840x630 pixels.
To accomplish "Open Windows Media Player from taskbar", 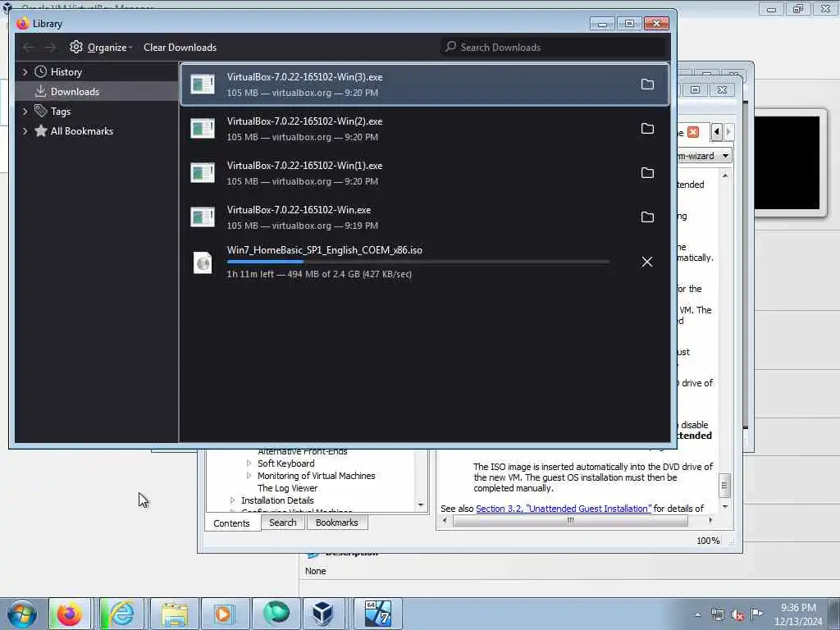I will point(224,614).
